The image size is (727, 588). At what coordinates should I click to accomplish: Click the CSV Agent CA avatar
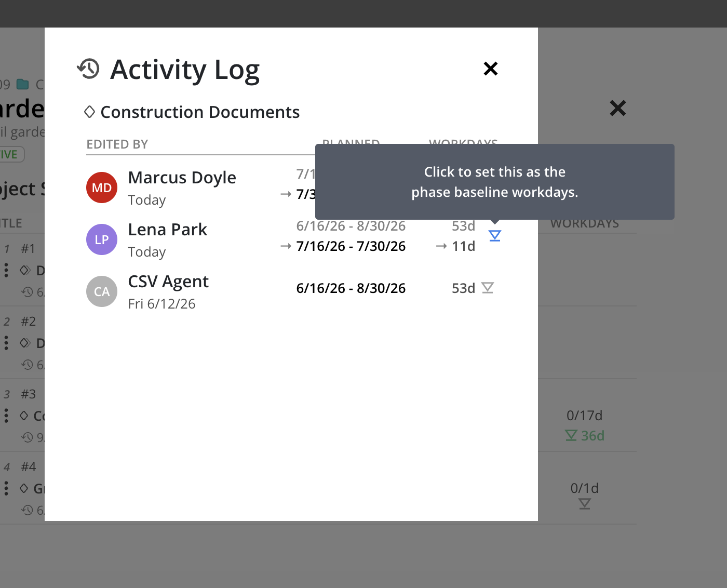[x=102, y=291]
